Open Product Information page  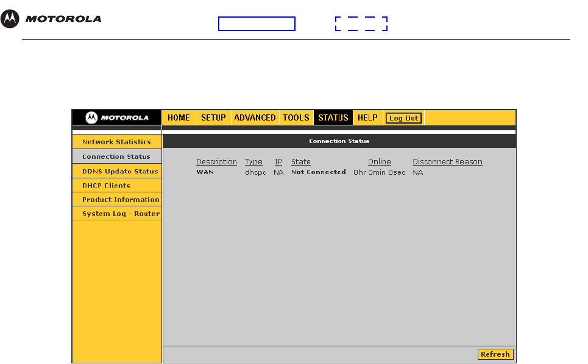point(116,200)
